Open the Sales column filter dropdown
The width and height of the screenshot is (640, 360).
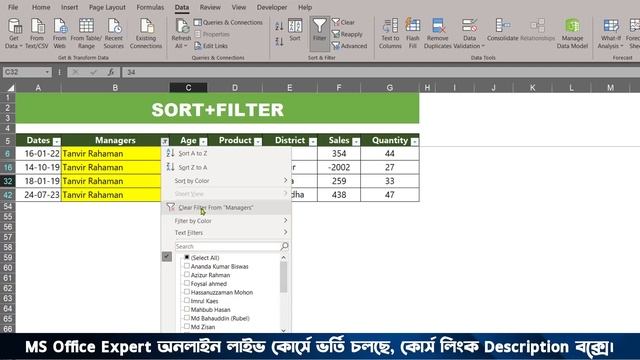click(356, 142)
